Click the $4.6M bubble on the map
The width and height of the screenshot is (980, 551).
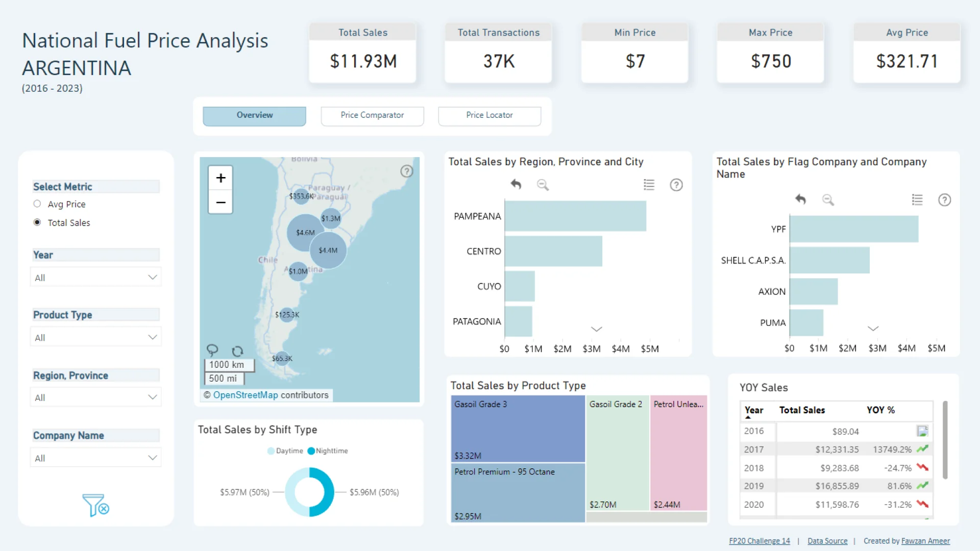click(x=306, y=233)
